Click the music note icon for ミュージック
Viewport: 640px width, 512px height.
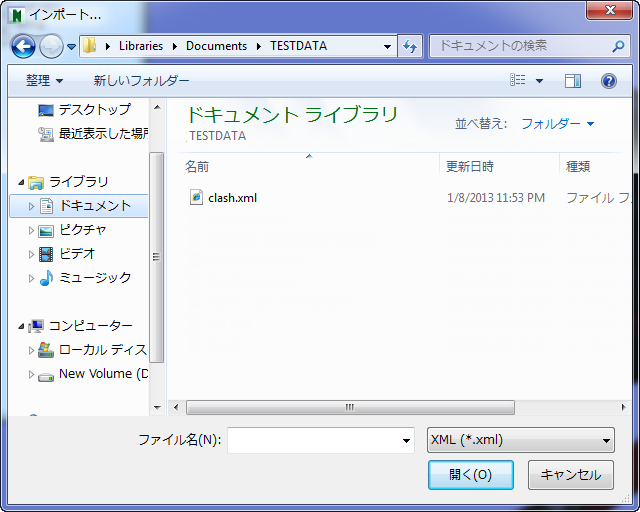coord(46,278)
